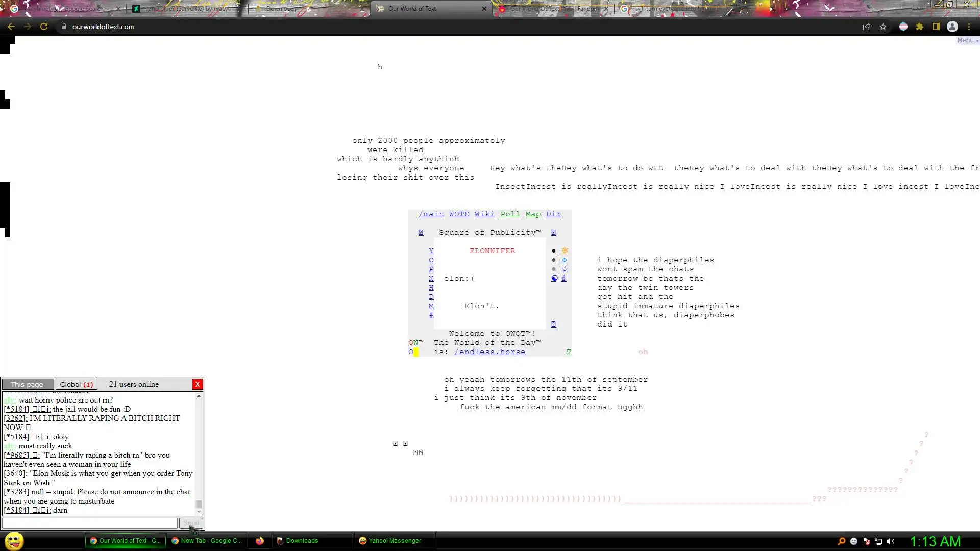Click the chat scrollbar down arrow

[x=199, y=512]
